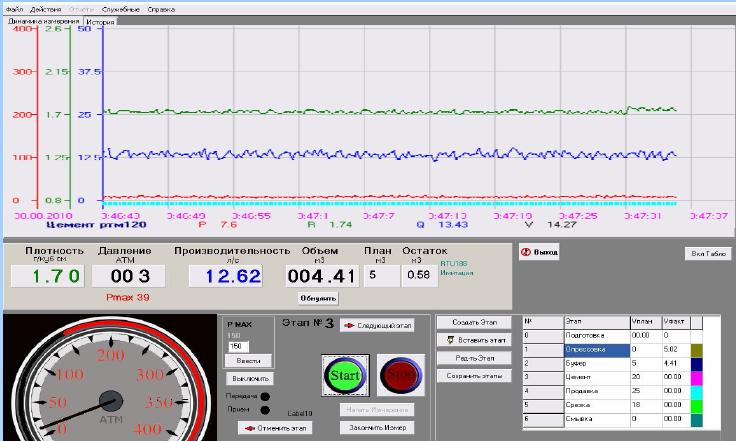
Task: Click the dark blue swatch in Буфер row
Action: tap(697, 364)
